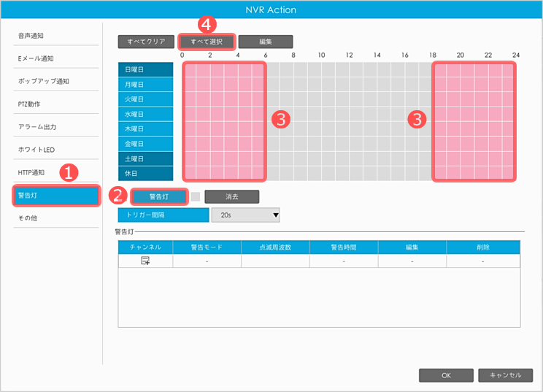Select the 休日 schedule row label
Image resolution: width=543 pixels, height=392 pixels.
[x=146, y=173]
